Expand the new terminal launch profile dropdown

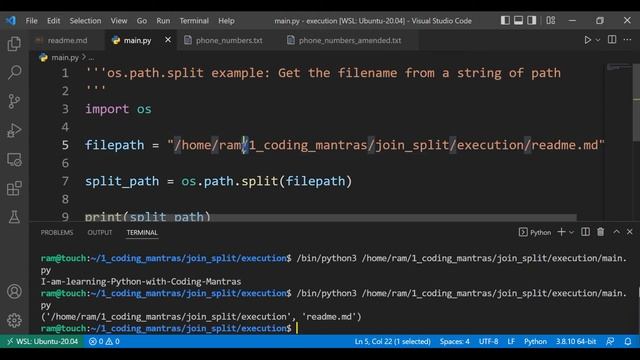point(571,232)
